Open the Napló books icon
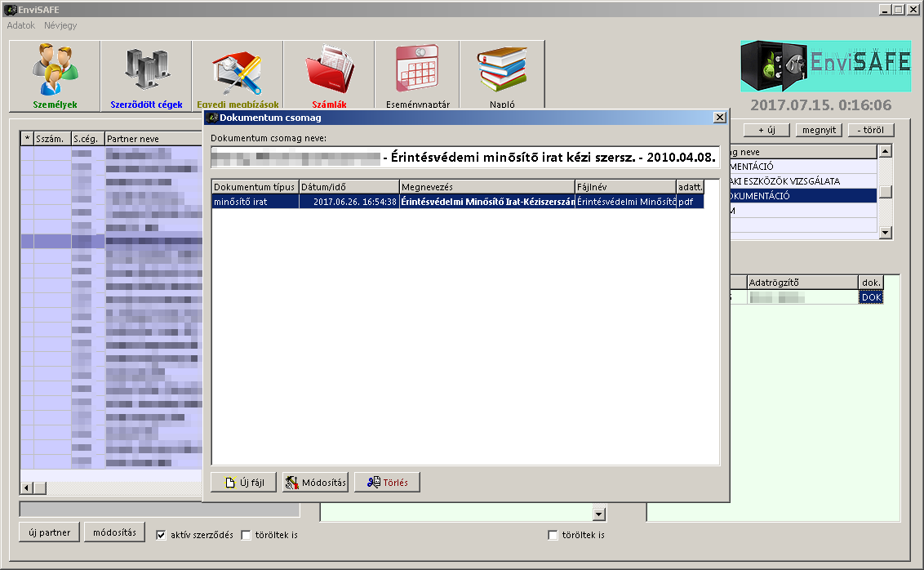 [x=502, y=75]
